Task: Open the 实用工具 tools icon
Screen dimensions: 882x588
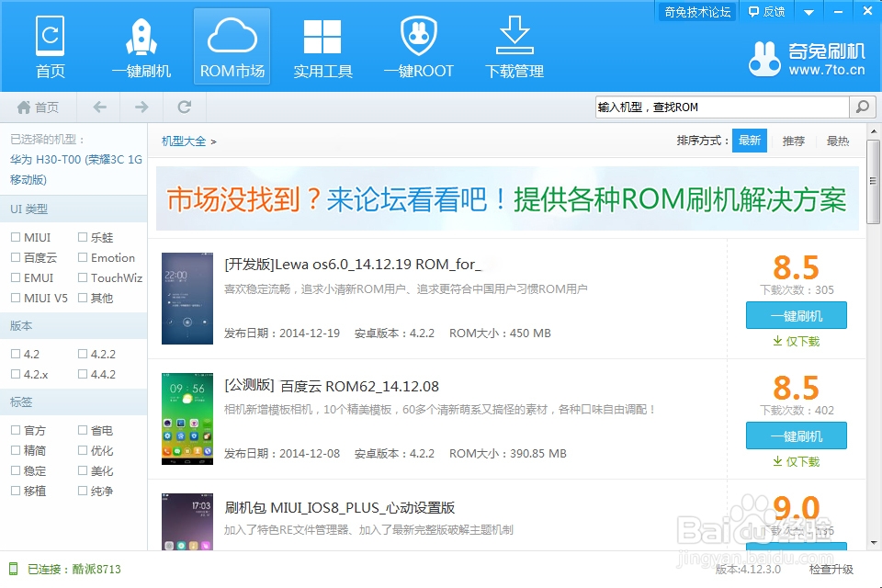Action: tap(322, 47)
